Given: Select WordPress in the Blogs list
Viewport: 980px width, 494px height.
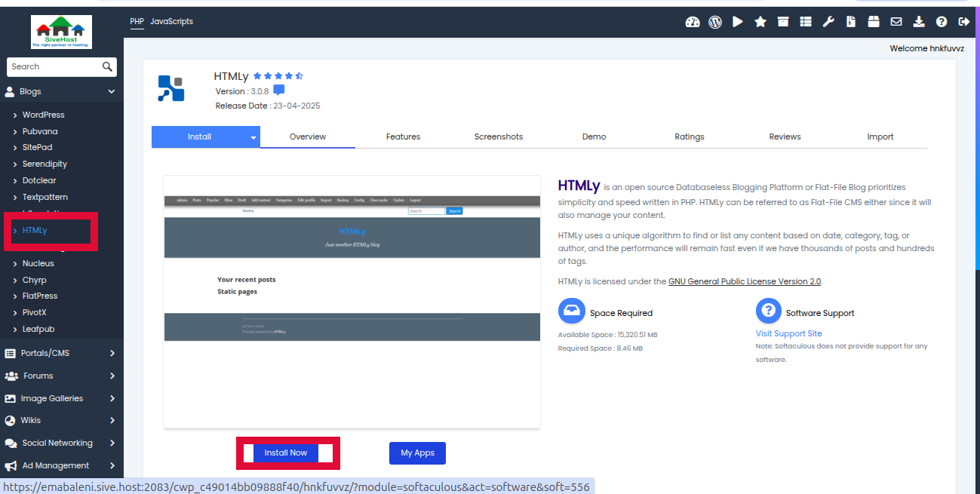Looking at the screenshot, I should [x=44, y=115].
